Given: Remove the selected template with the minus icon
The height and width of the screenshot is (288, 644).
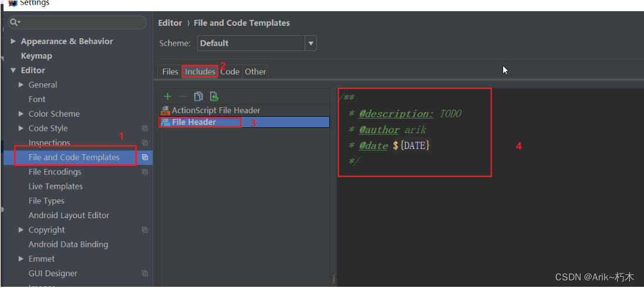Looking at the screenshot, I should (x=183, y=96).
